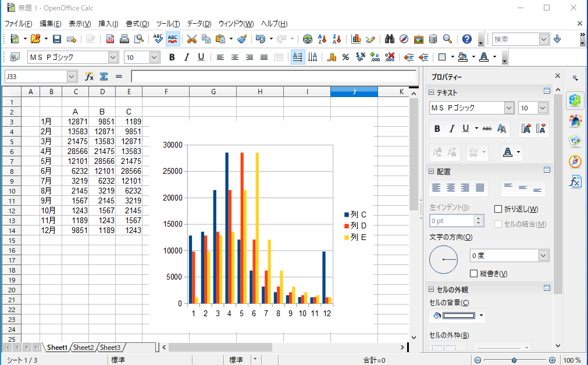Sort descending Z-A icon
Viewport: 588px width, 365px height.
coord(337,39)
